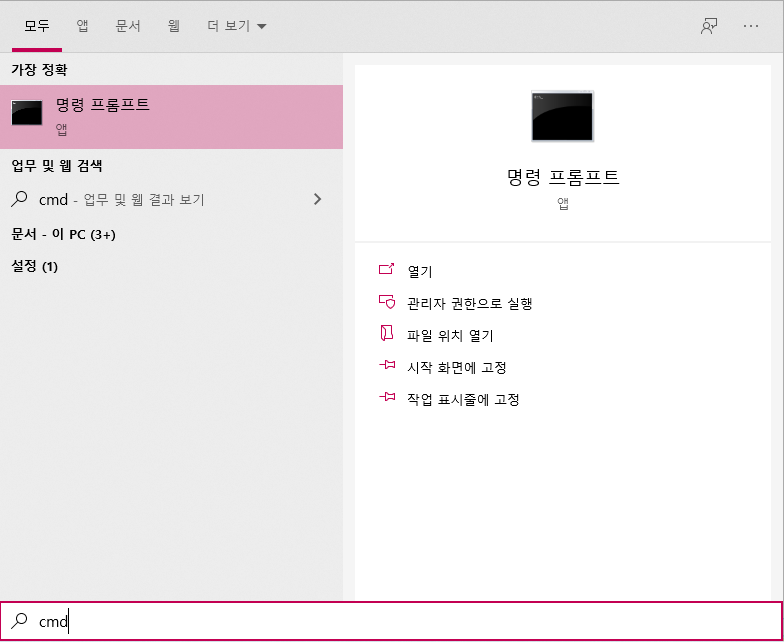
Task: Click the magnifier icon beside cmd web result
Action: click(x=19, y=200)
